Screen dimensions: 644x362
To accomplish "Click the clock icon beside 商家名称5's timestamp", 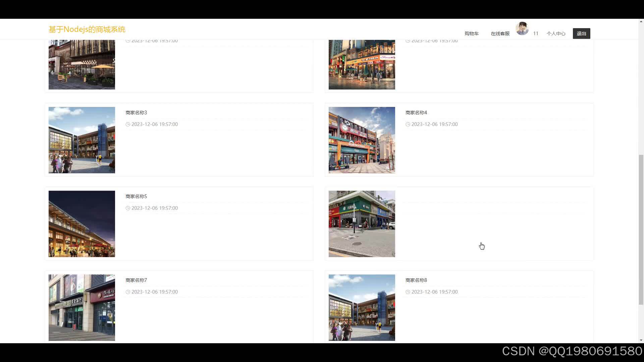I will tap(128, 208).
